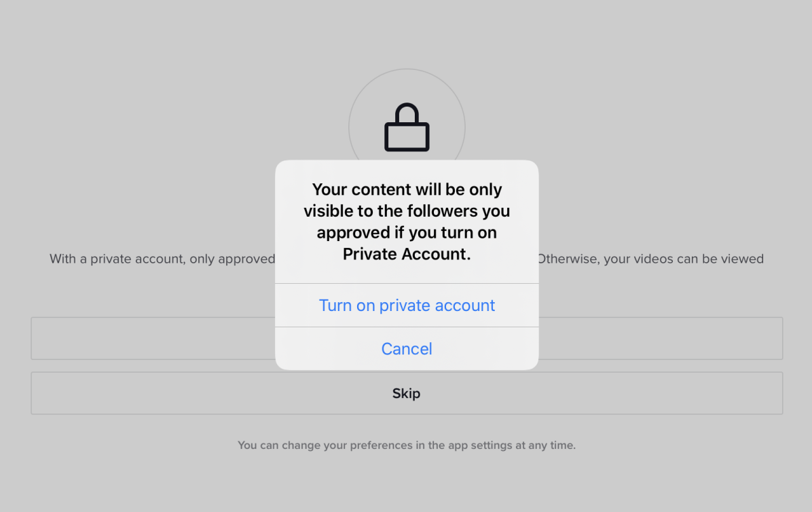Click the padlock icon above the dialog
This screenshot has height=512, width=812.
coord(407,128)
